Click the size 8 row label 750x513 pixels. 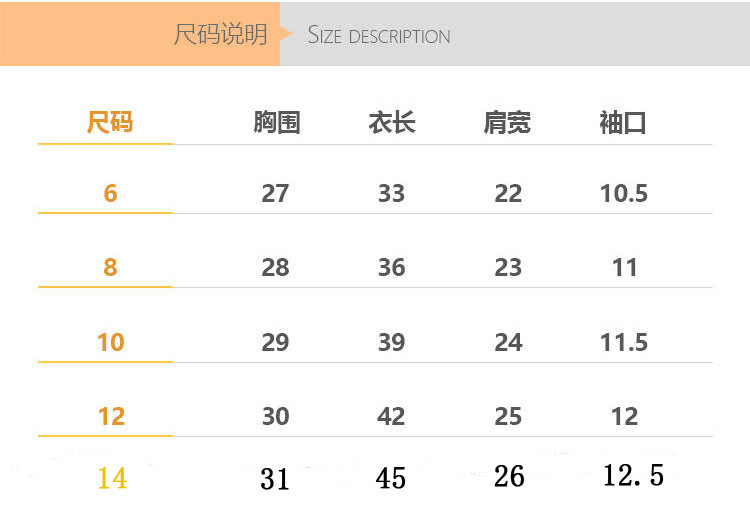coord(110,267)
